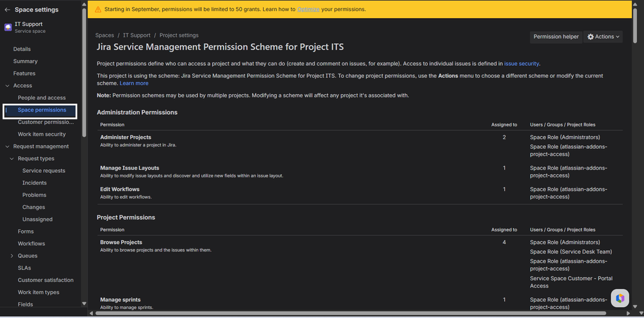Click the Browse Projects assigned count 4
Viewport: 644px width, 318px height.
pos(504,243)
